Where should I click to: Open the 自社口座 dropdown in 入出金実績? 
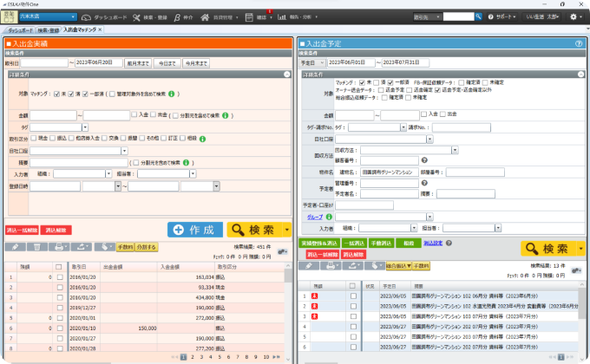[125, 151]
